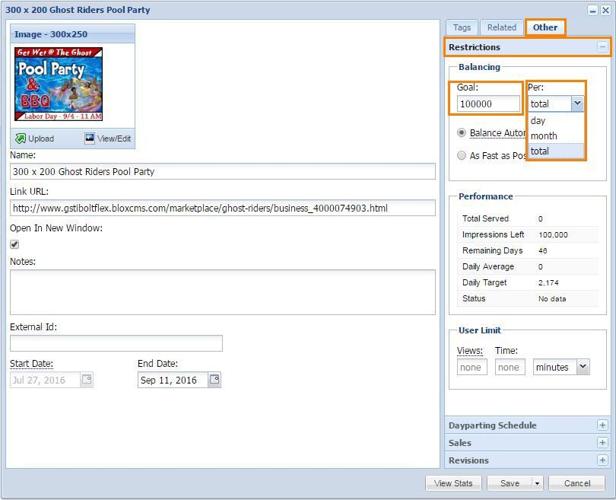616x500 pixels.
Task: Select Balance Automatically radio option
Action: click(x=462, y=133)
